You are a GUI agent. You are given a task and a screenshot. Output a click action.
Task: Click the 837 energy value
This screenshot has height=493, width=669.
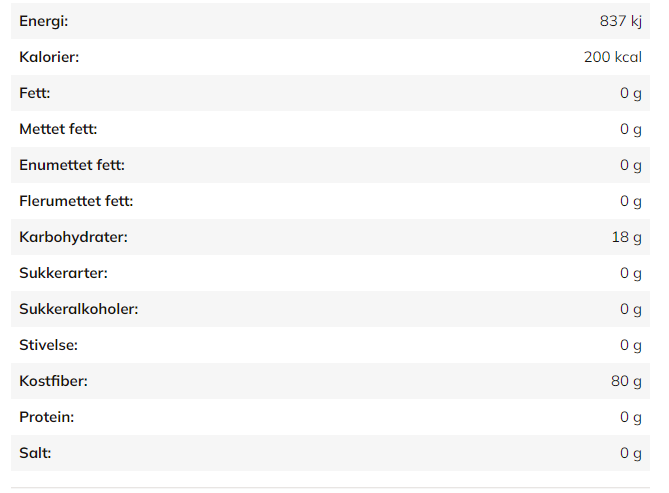click(x=612, y=21)
